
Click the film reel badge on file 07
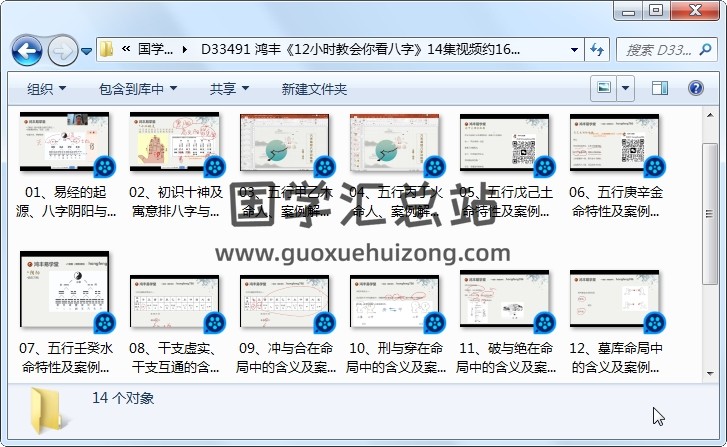(x=105, y=323)
